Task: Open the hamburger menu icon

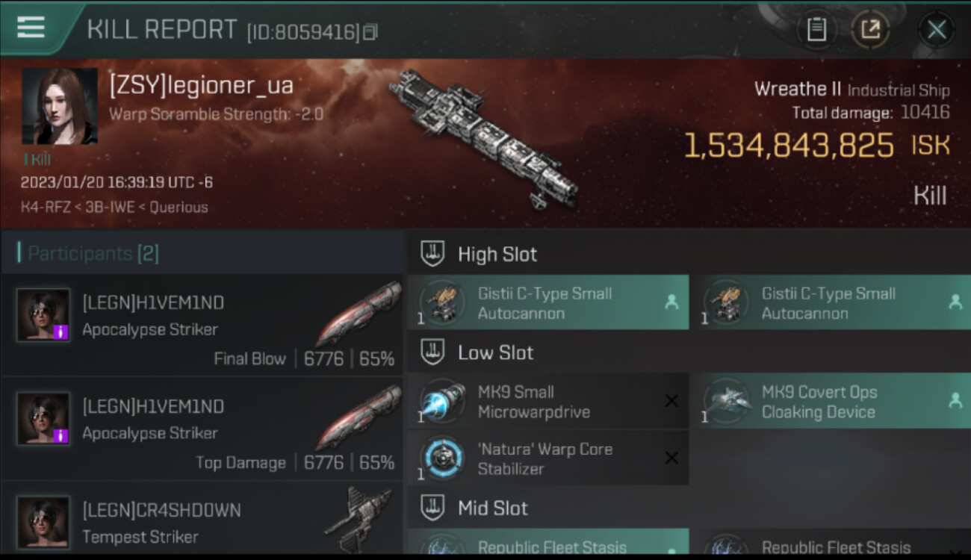Action: [31, 28]
